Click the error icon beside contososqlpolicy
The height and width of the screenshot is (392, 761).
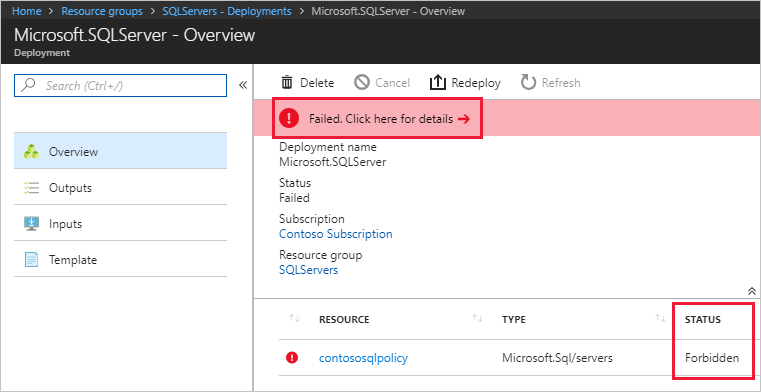click(292, 358)
